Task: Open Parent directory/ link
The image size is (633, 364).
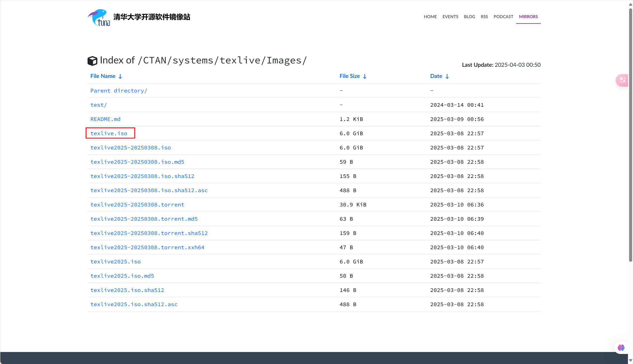Action: tap(119, 91)
